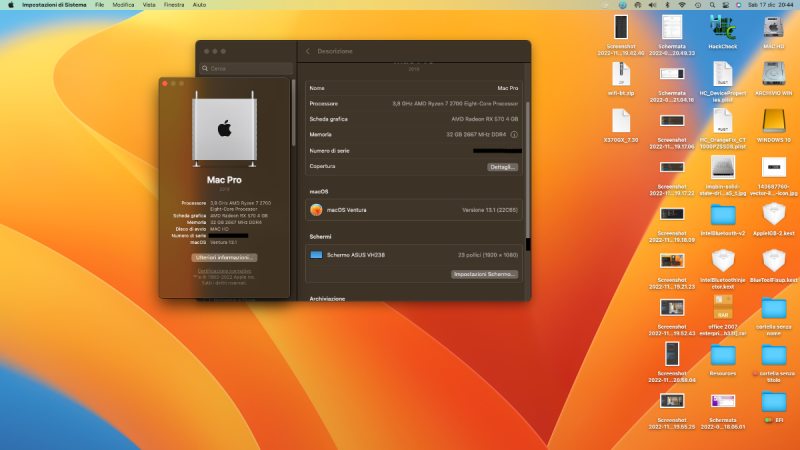This screenshot has width=800, height=450.
Task: Select the BlueToolFixup.kext file
Action: 773,261
